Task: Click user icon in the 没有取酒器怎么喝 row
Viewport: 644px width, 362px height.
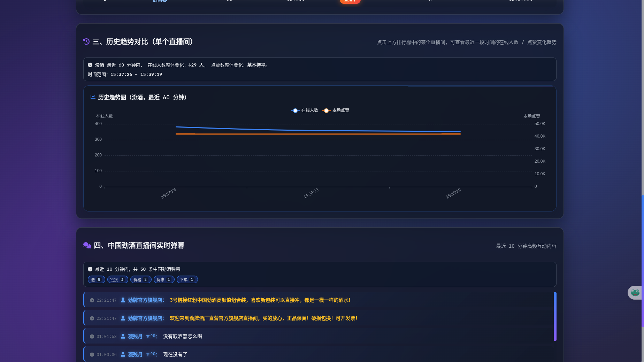Action: pyautogui.click(x=123, y=336)
